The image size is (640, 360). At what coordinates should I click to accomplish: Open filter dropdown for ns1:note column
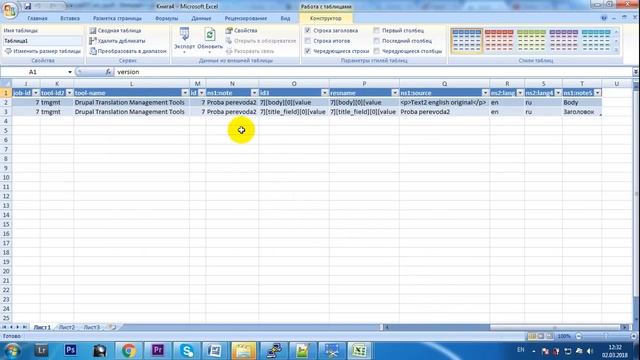coord(254,93)
